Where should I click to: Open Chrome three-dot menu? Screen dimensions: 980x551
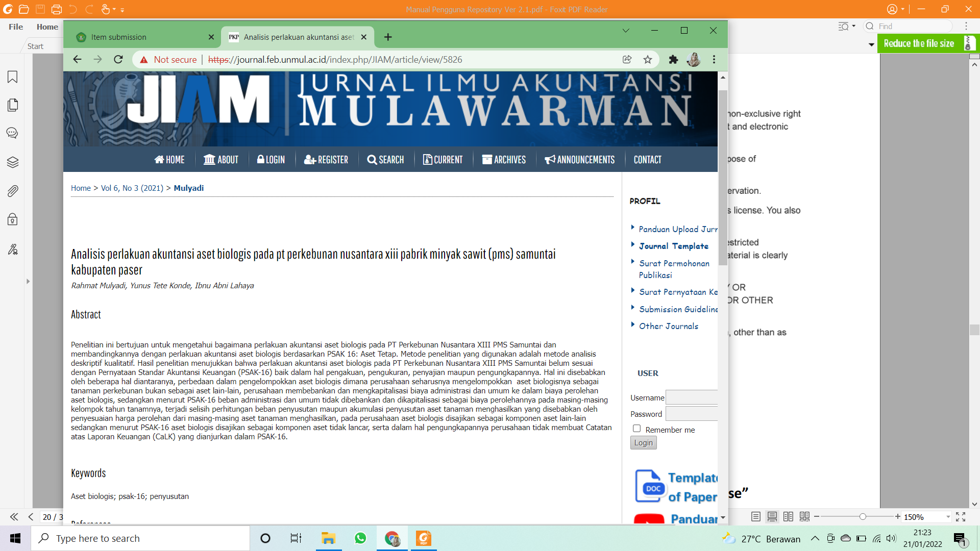[714, 60]
